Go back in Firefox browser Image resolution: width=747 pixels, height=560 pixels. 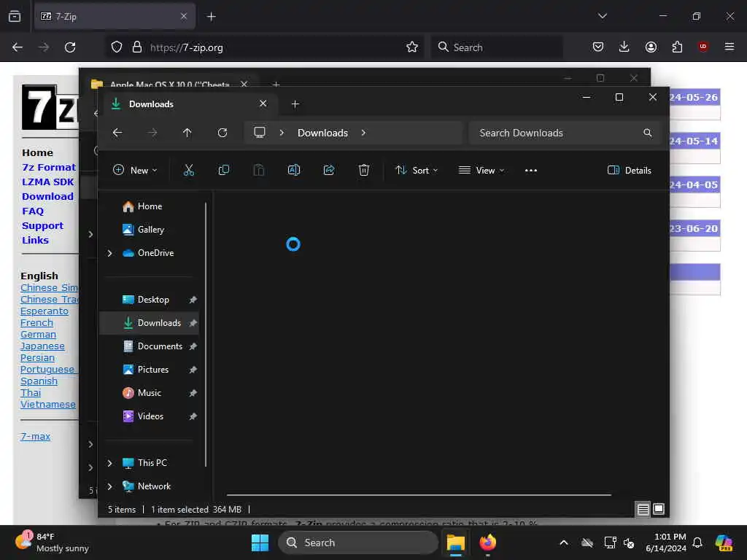pyautogui.click(x=18, y=47)
